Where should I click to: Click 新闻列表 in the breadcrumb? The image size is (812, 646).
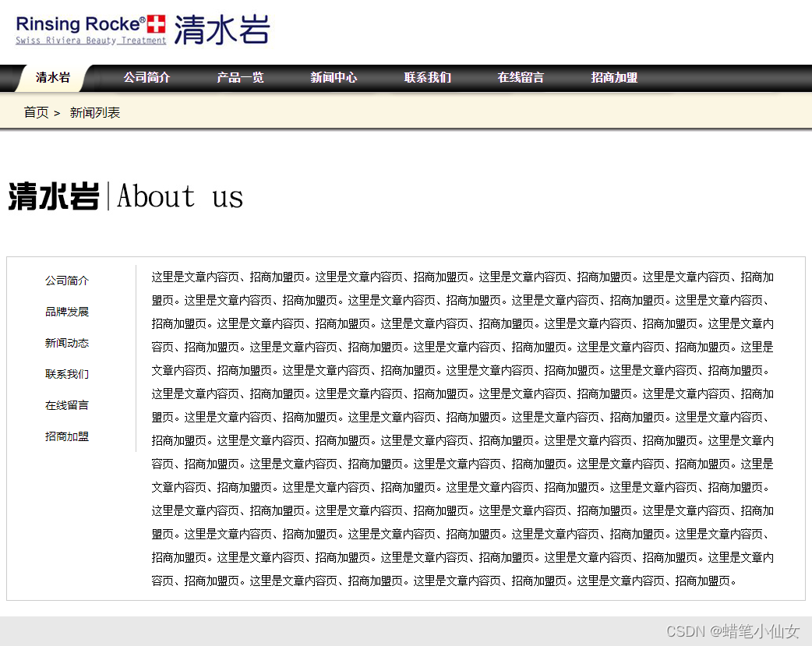click(x=95, y=112)
